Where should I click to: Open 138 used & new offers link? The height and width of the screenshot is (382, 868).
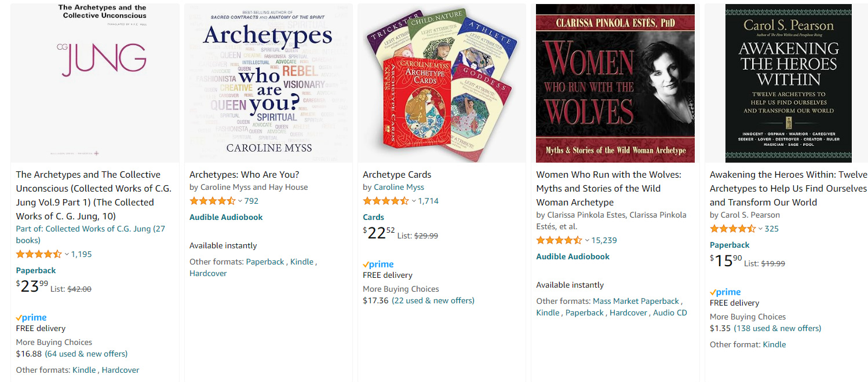(x=778, y=328)
